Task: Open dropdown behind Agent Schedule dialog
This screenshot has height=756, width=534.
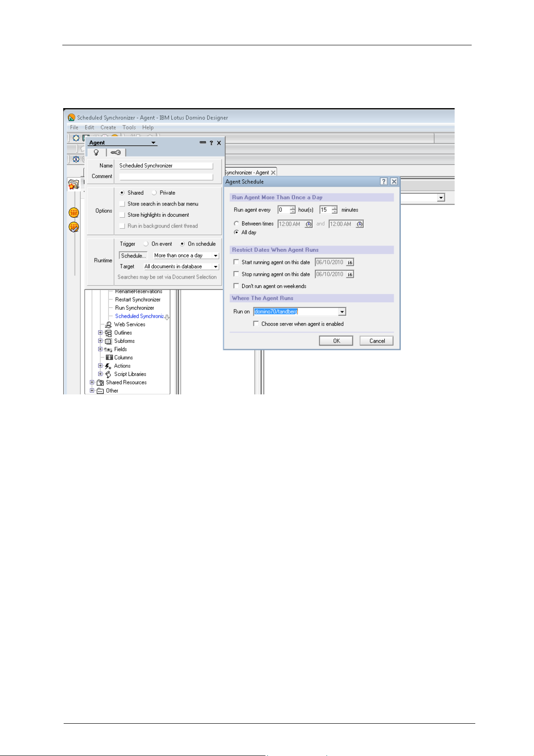Action: pyautogui.click(x=441, y=198)
